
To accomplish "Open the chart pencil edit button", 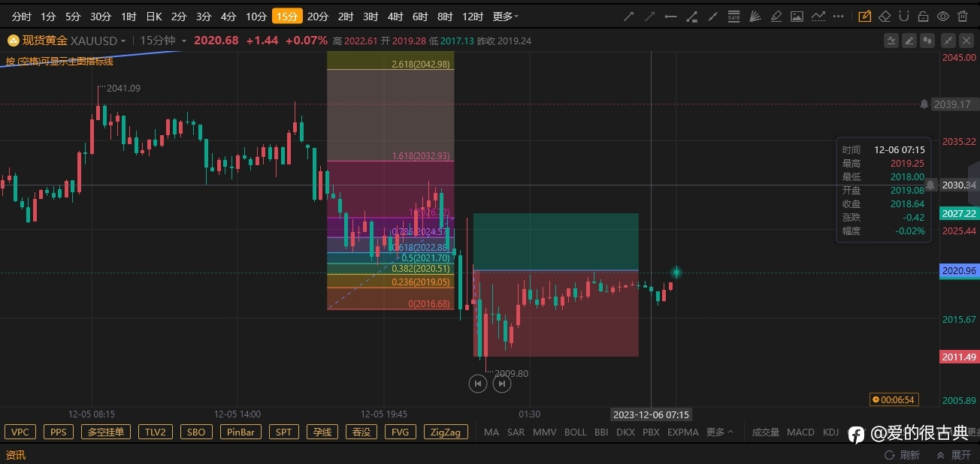I will 909,41.
